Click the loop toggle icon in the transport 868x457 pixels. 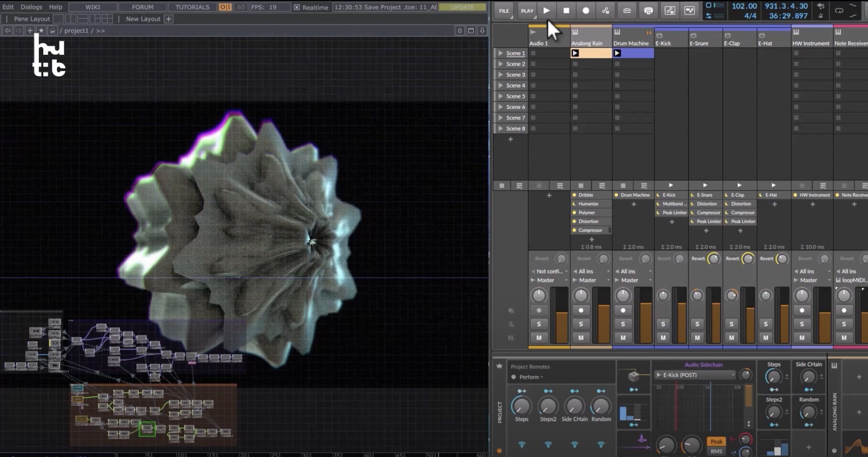pyautogui.click(x=839, y=11)
